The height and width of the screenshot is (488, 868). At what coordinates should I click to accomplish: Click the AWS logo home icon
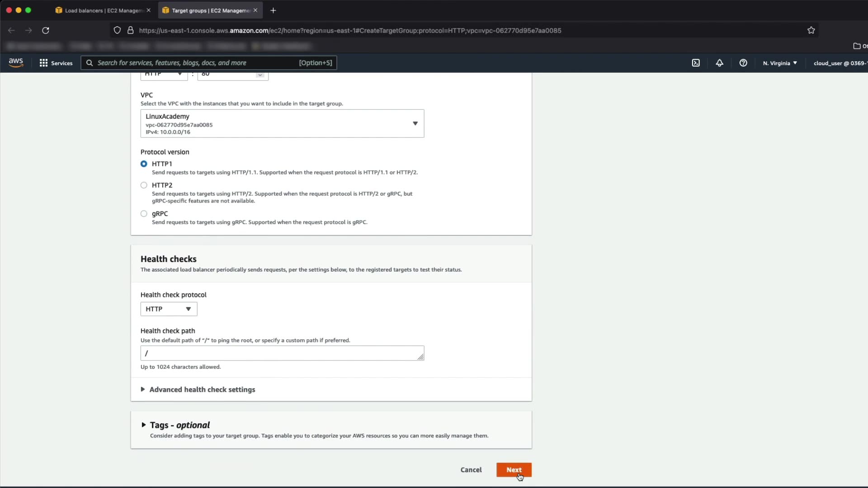[16, 63]
